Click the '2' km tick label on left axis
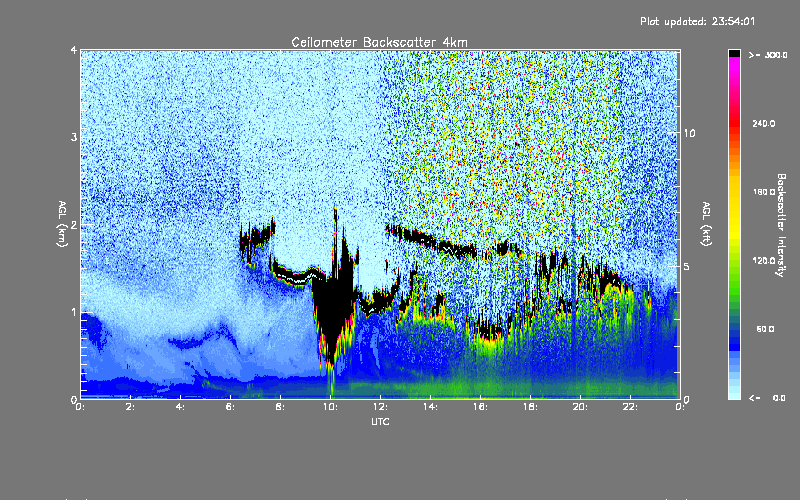This screenshot has height=500, width=800. [74, 224]
